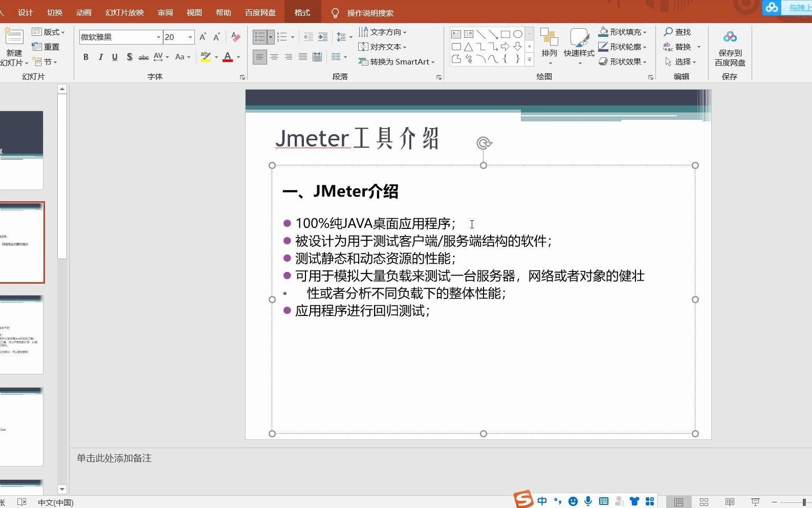Toggle text shadow
The width and height of the screenshot is (812, 508).
(x=129, y=57)
